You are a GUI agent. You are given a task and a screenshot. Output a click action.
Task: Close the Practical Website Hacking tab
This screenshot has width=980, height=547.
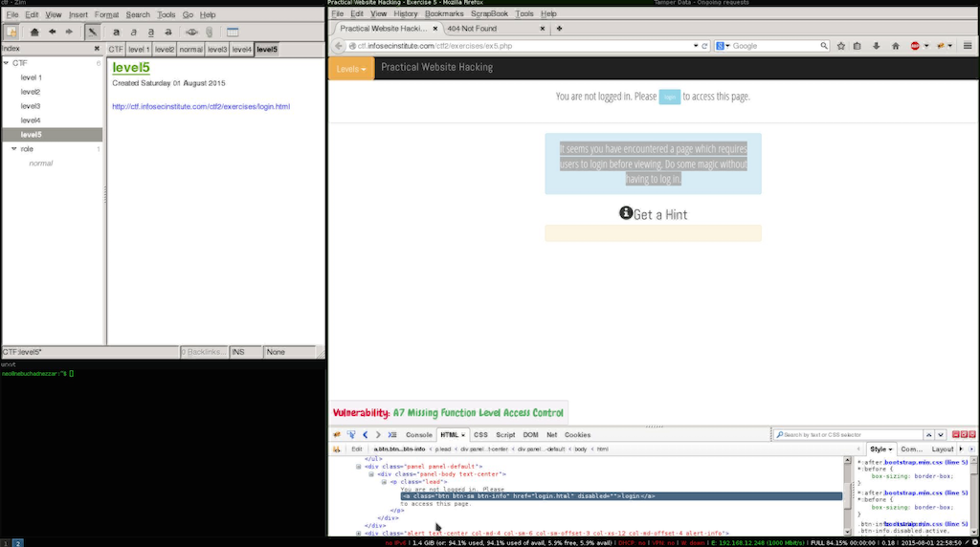(435, 29)
